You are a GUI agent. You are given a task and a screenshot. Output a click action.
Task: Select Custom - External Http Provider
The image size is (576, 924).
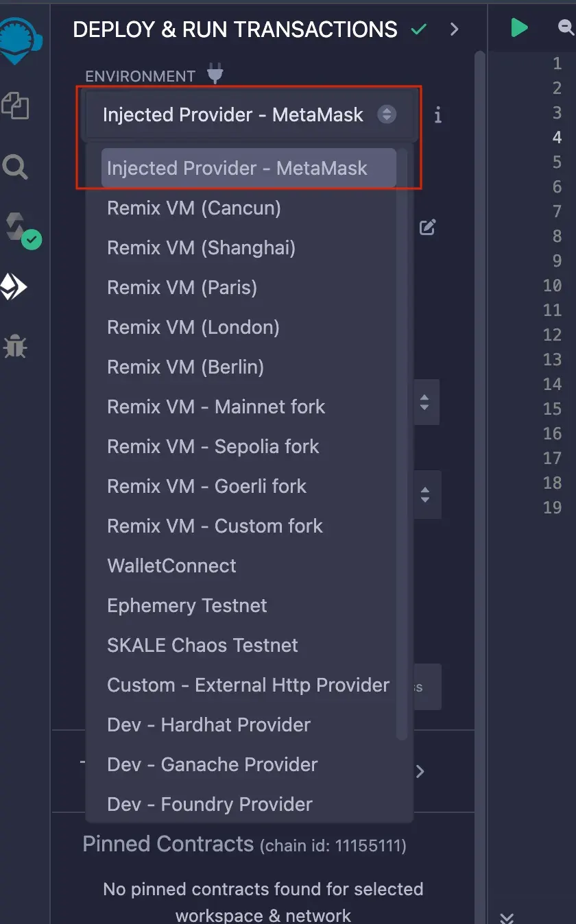[x=249, y=685]
